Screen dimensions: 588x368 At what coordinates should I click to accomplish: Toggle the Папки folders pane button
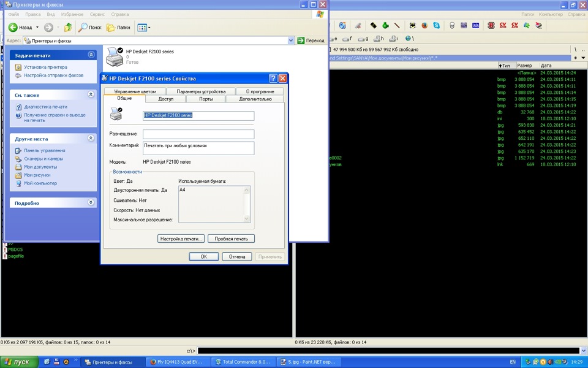click(x=118, y=28)
